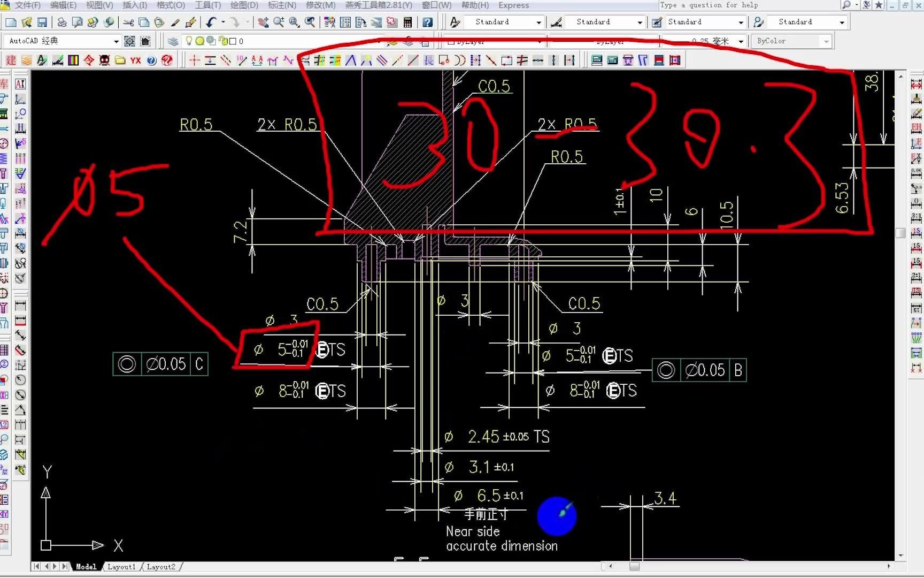This screenshot has width=924, height=578.
Task: Open the 文件(F) menu
Action: point(27,5)
